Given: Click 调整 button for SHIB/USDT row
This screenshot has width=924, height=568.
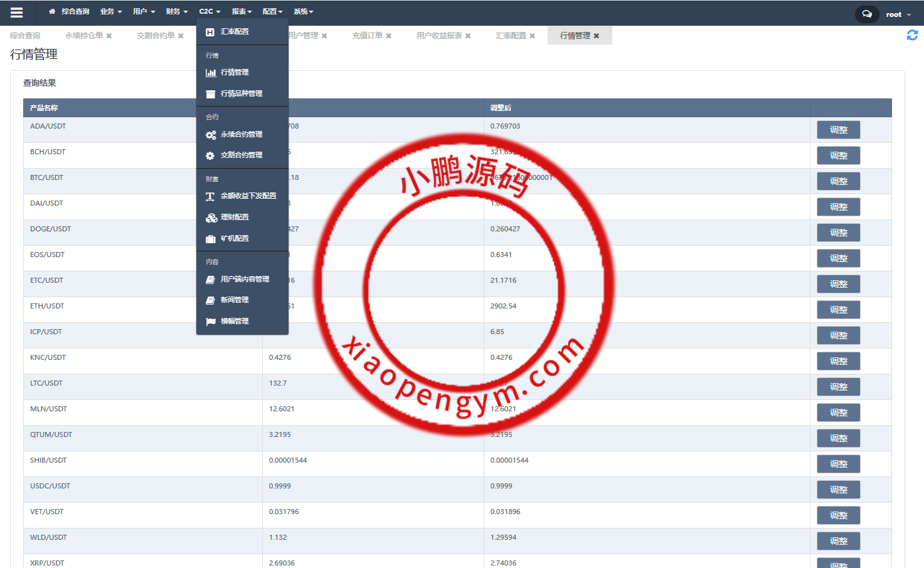Looking at the screenshot, I should [x=838, y=463].
